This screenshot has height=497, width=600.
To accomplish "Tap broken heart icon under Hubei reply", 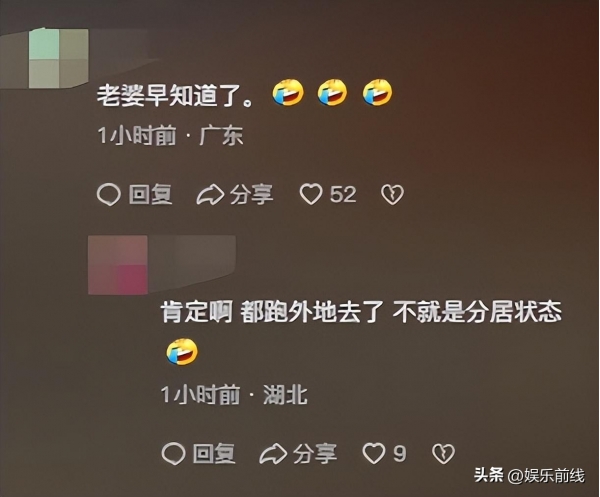I will click(443, 454).
